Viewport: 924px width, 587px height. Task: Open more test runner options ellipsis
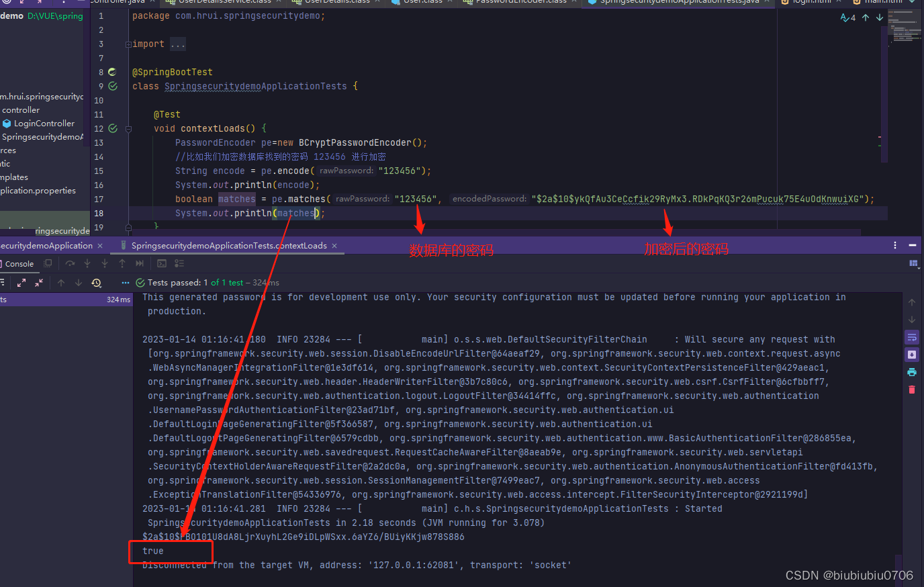pos(125,283)
